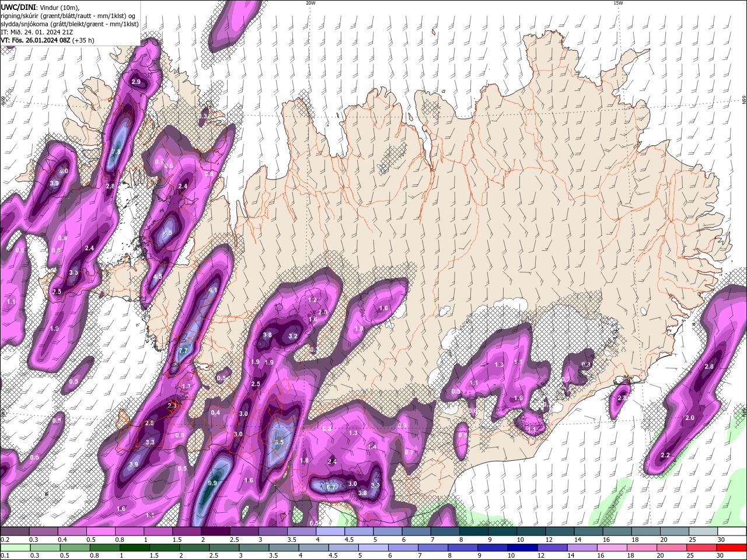
Task: Click the 'slydda/snjókoma' legend description line
Action: [70, 24]
